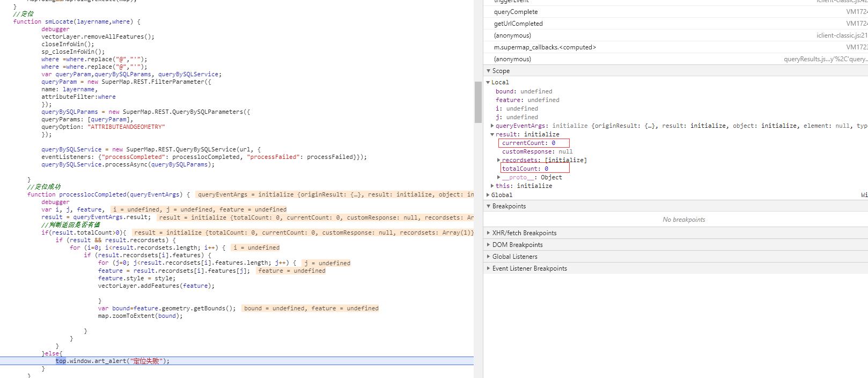Open the VM172 link in m.supermap_callbacks row

(x=857, y=47)
